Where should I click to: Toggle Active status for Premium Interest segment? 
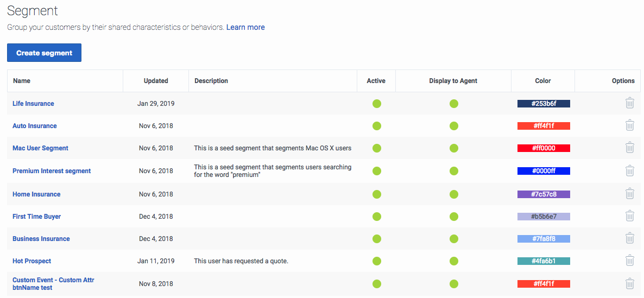(377, 171)
